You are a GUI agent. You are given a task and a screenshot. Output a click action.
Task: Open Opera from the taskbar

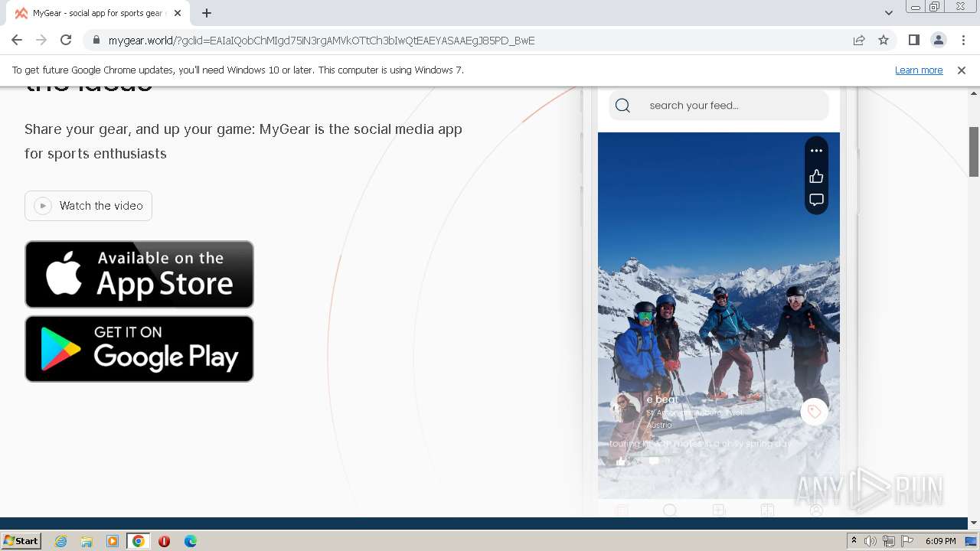(x=164, y=541)
